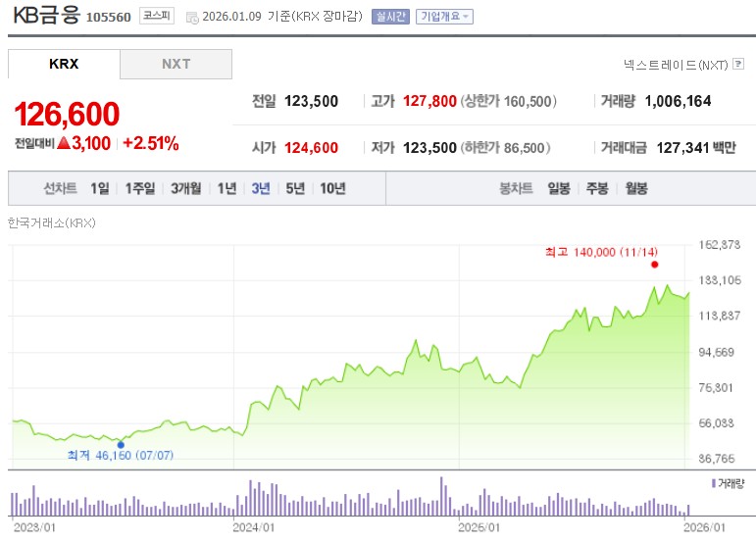Image resolution: width=756 pixels, height=542 pixels.
Task: Click the current price 126,600
Action: coord(67,114)
